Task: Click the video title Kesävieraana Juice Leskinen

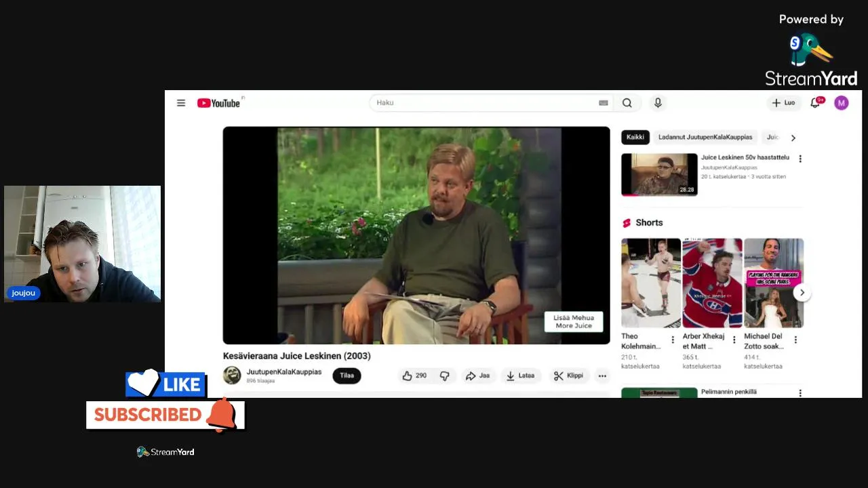Action: 297,356
